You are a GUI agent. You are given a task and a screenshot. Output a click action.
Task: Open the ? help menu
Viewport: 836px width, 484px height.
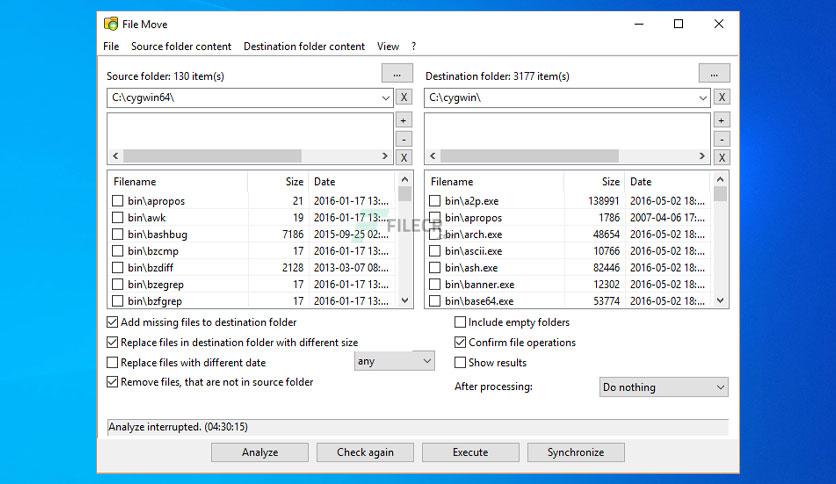(x=414, y=46)
